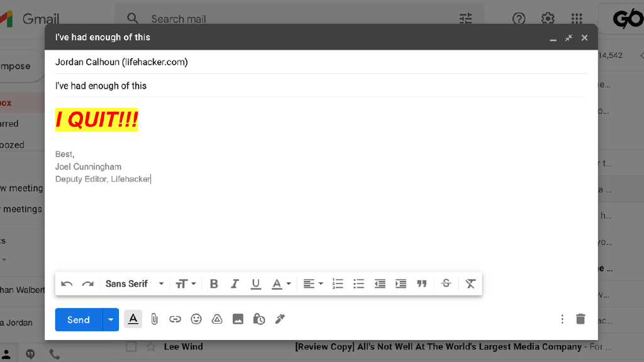The image size is (644, 362).
Task: Close the compose window
Action: coord(584,38)
